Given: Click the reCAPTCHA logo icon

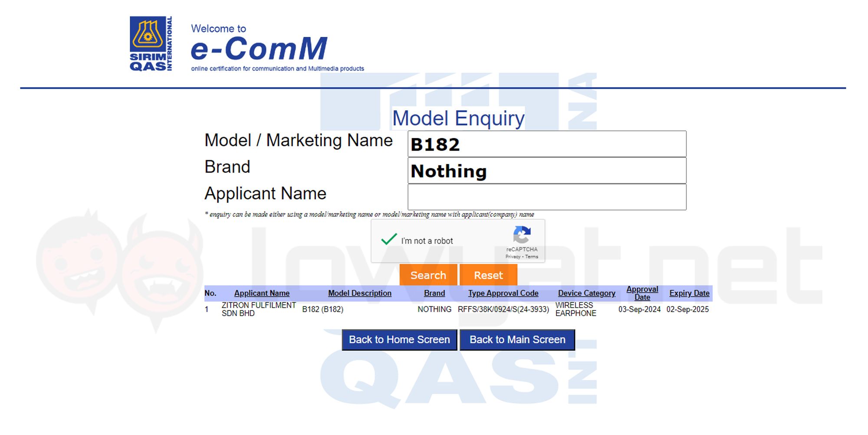Looking at the screenshot, I should click(522, 235).
